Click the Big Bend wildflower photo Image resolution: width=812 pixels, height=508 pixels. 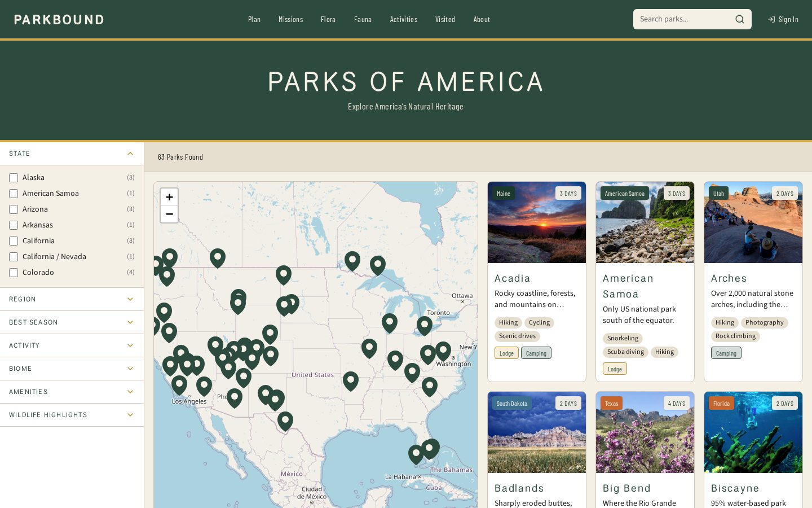[645, 432]
